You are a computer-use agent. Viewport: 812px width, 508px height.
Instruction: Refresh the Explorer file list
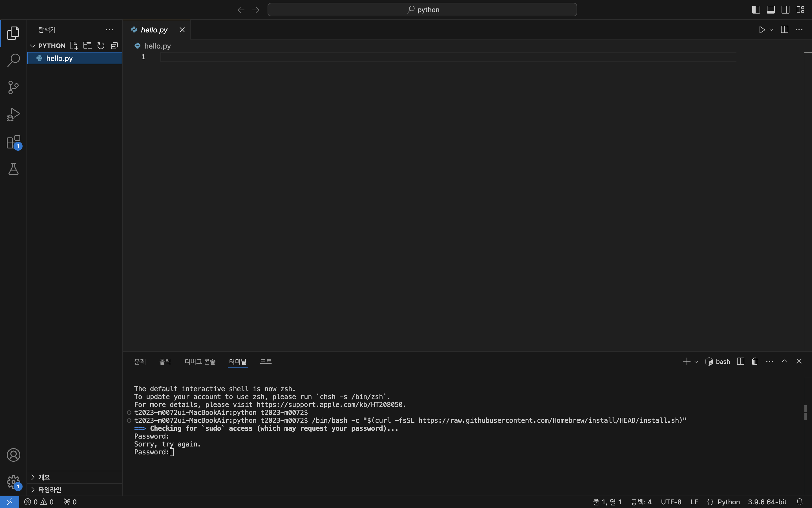[x=101, y=46]
